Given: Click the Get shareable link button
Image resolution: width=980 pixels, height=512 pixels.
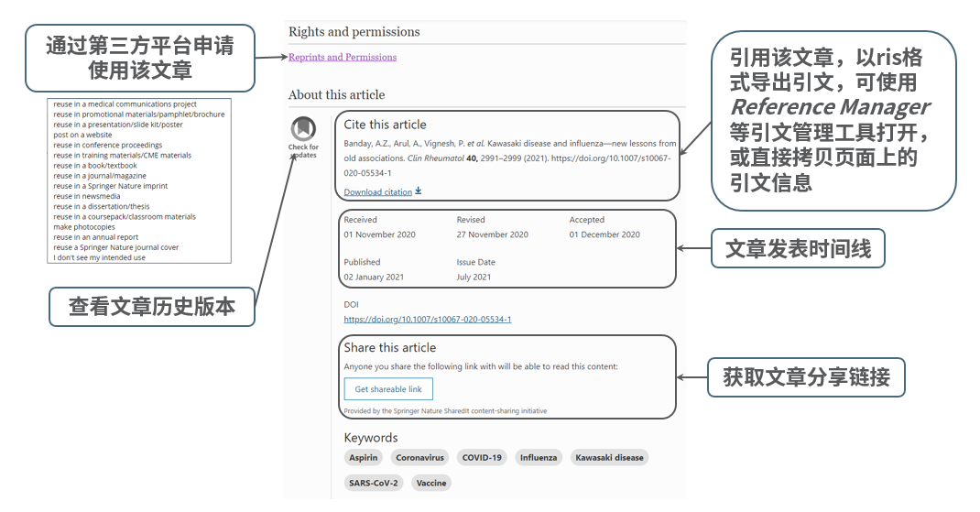Looking at the screenshot, I should (x=388, y=389).
